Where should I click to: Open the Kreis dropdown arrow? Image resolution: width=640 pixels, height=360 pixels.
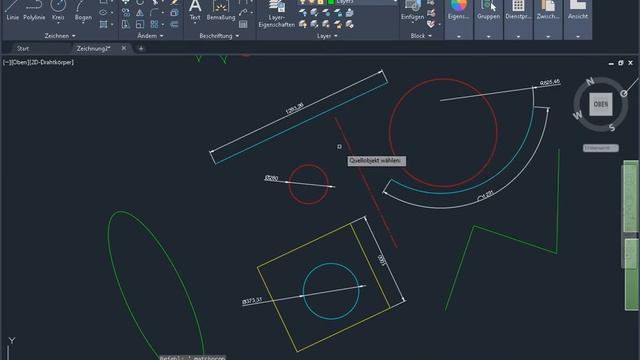click(58, 23)
